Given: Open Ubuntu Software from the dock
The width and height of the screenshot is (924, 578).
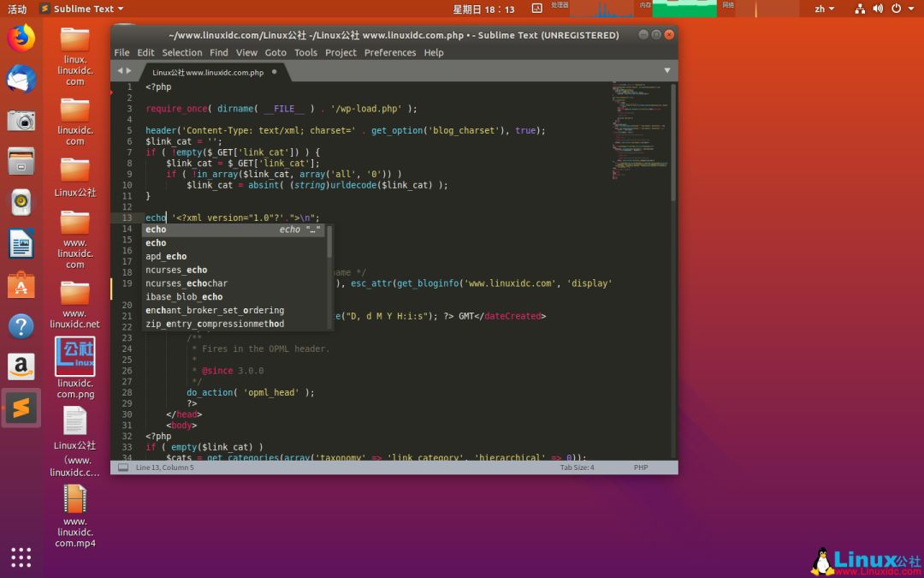Looking at the screenshot, I should pyautogui.click(x=21, y=285).
